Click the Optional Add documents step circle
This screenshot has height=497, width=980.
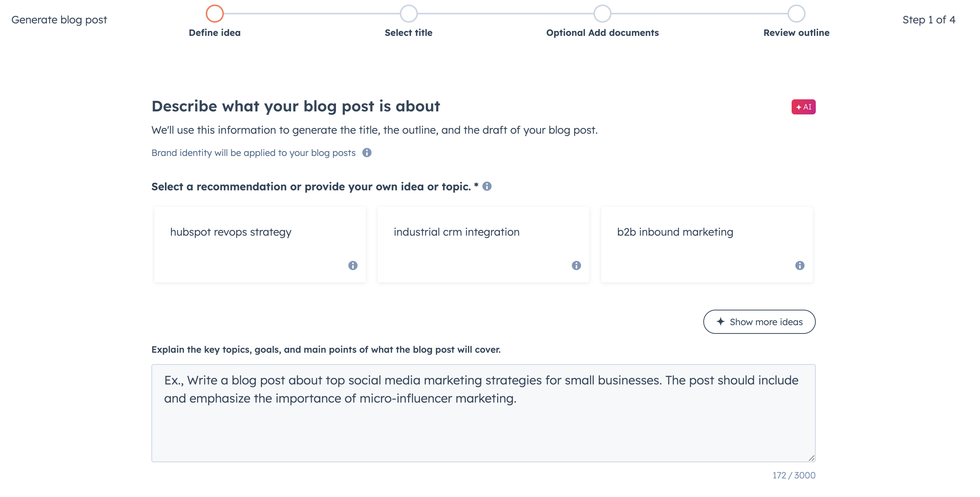tap(602, 13)
